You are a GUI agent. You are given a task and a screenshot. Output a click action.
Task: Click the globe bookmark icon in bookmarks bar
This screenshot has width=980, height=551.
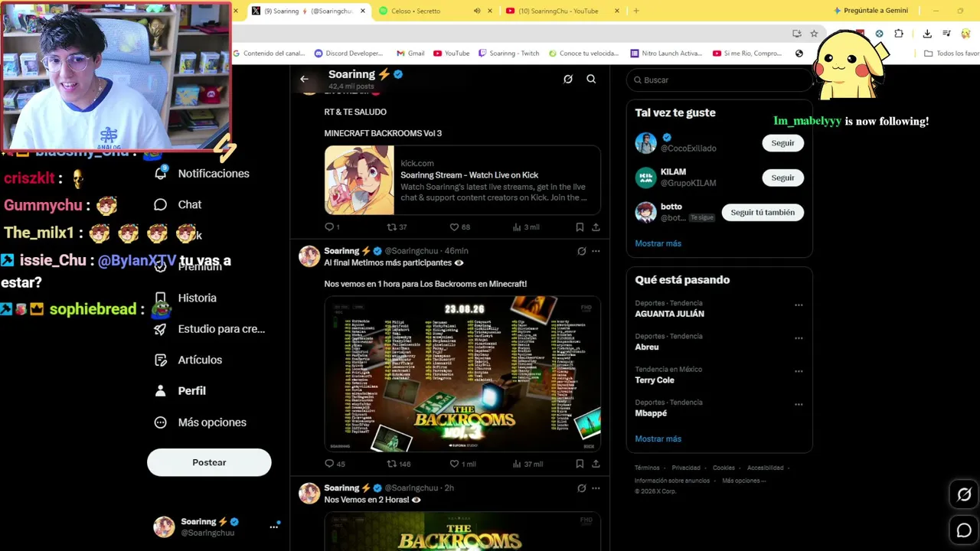coord(799,54)
